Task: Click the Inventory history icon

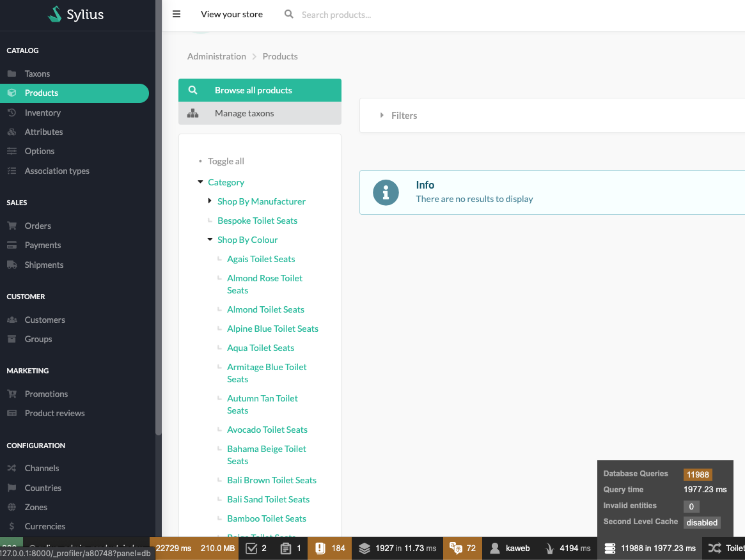Action: [x=12, y=113]
